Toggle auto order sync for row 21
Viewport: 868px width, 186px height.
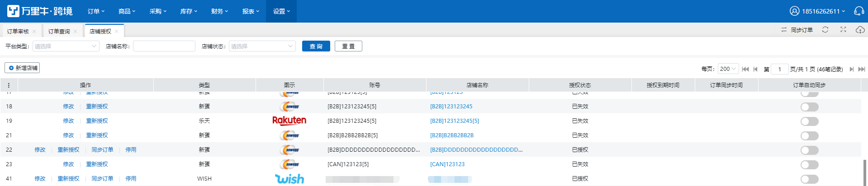(x=810, y=136)
